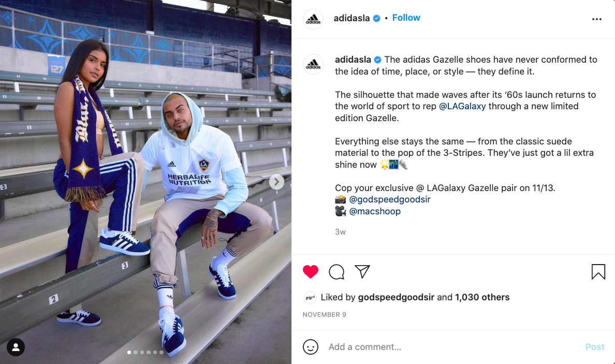Open godspeedgoodsir liker avatar thumbnail
Screen dimensions: 615x364
(310, 297)
